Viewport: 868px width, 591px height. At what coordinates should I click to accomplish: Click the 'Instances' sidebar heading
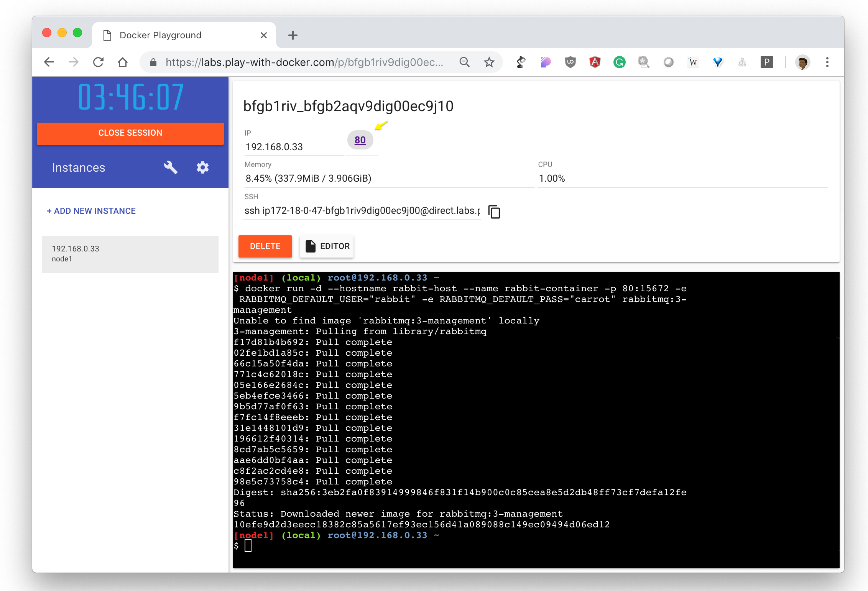click(x=79, y=168)
